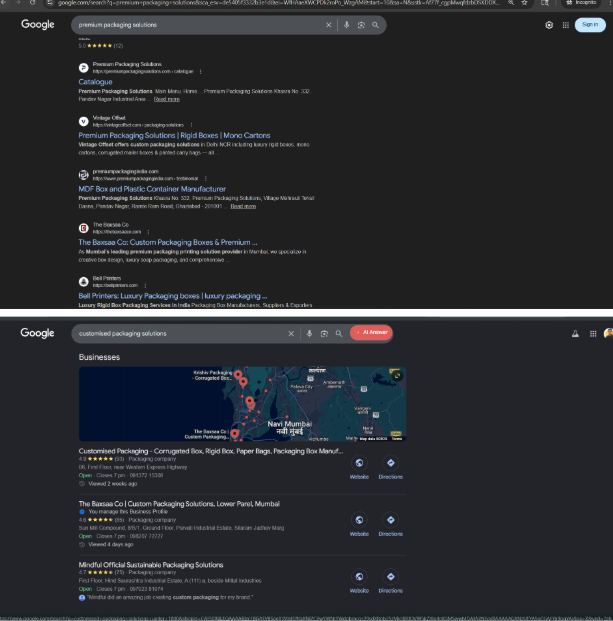Open account profile picture in bottom window
613x621 pixels.
(x=608, y=333)
